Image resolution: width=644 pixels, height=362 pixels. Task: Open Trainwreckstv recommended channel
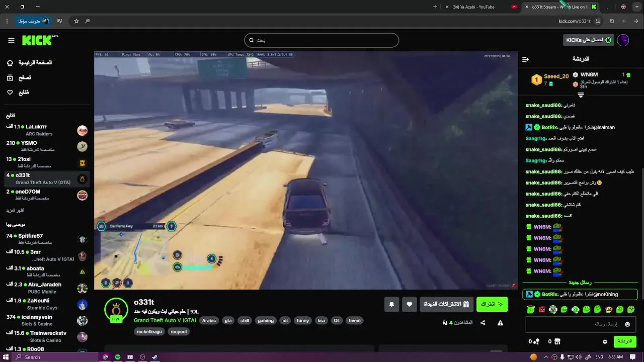[x=46, y=336]
